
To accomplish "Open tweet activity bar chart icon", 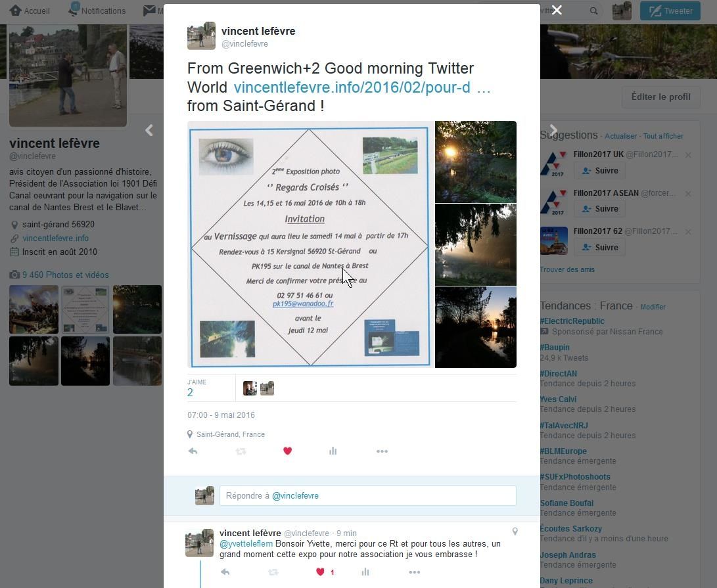I will coord(333,451).
